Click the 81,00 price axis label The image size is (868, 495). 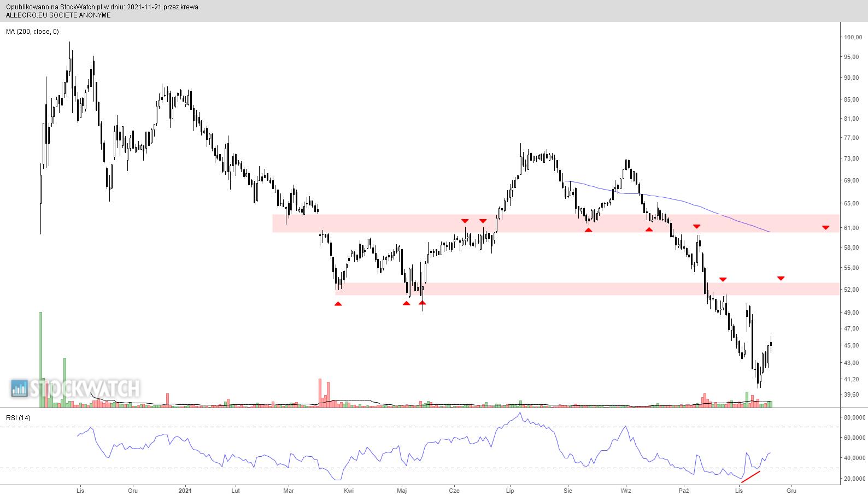[x=853, y=119]
